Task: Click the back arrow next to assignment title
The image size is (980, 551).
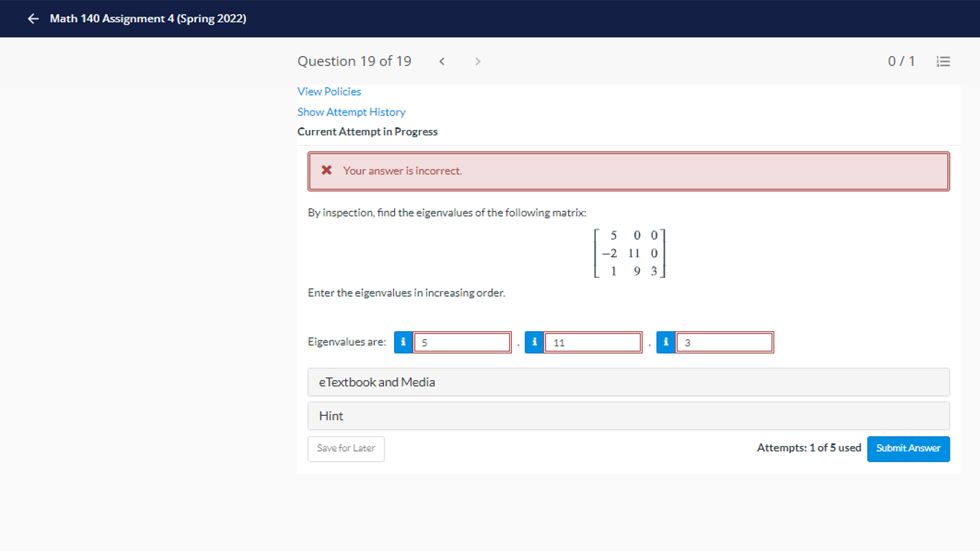Action: (x=33, y=19)
